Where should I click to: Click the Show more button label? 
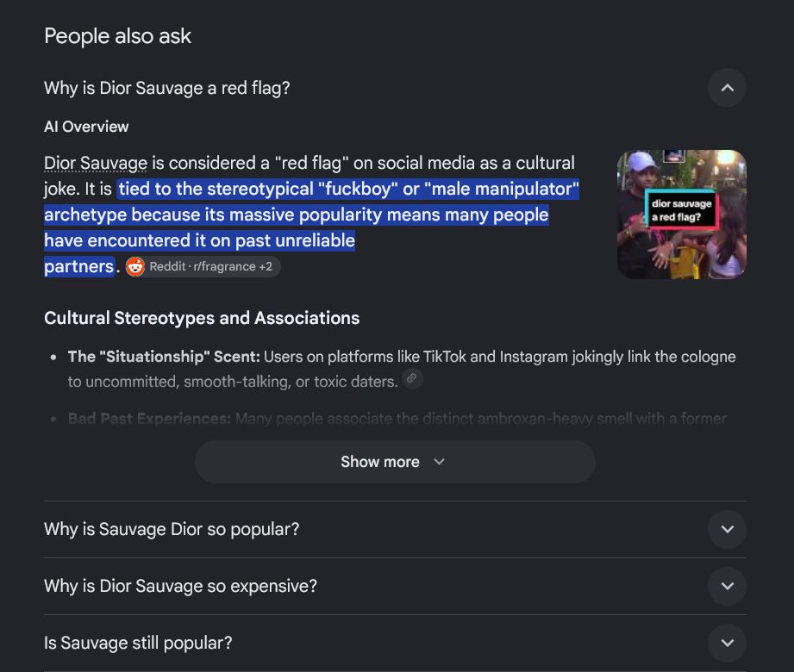coord(380,462)
